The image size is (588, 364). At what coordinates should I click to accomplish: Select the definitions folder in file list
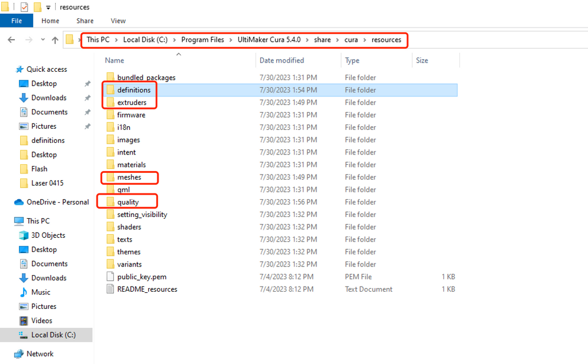pyautogui.click(x=133, y=90)
